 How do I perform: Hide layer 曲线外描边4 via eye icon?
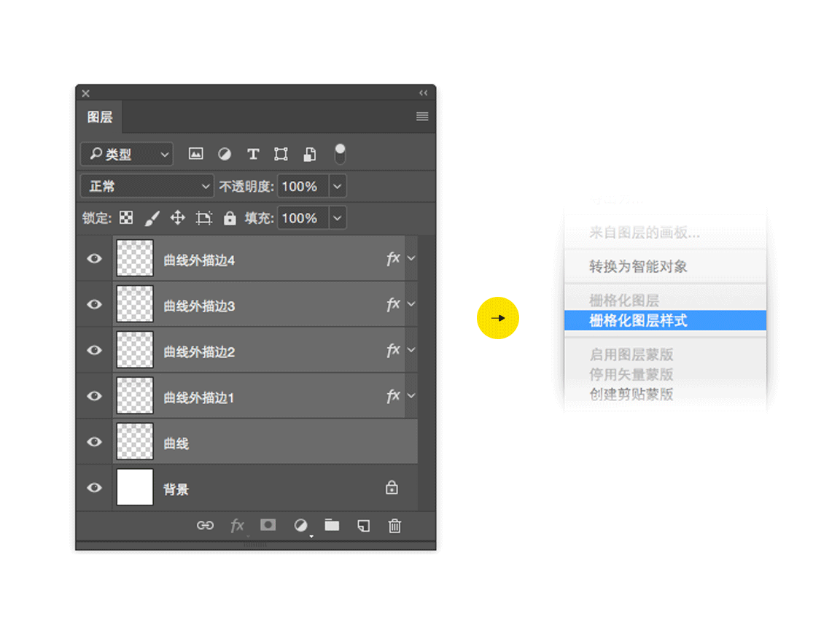coord(94,258)
